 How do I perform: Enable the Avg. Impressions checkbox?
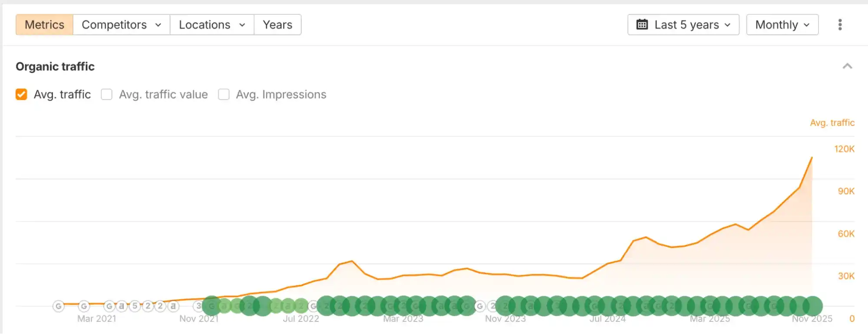(x=224, y=94)
